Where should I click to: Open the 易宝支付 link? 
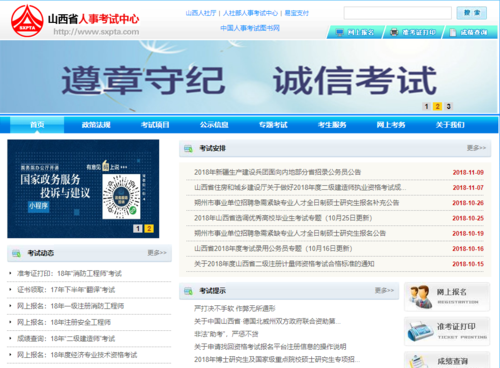297,13
